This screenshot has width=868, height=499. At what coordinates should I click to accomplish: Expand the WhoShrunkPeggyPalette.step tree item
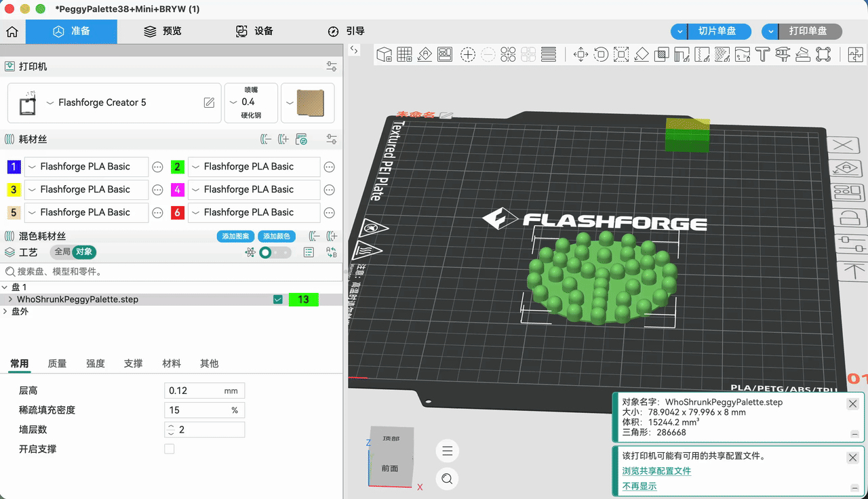[x=10, y=299]
